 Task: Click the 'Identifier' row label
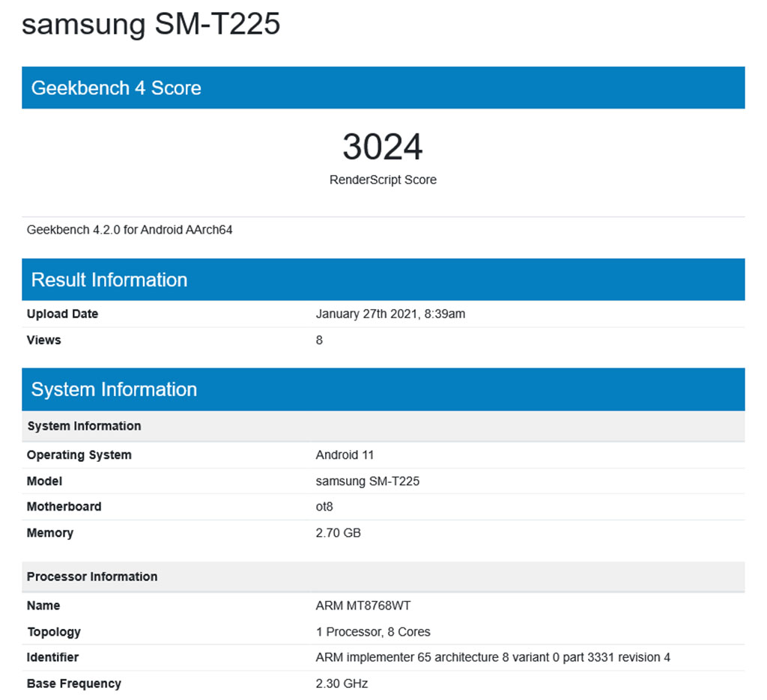pos(53,657)
